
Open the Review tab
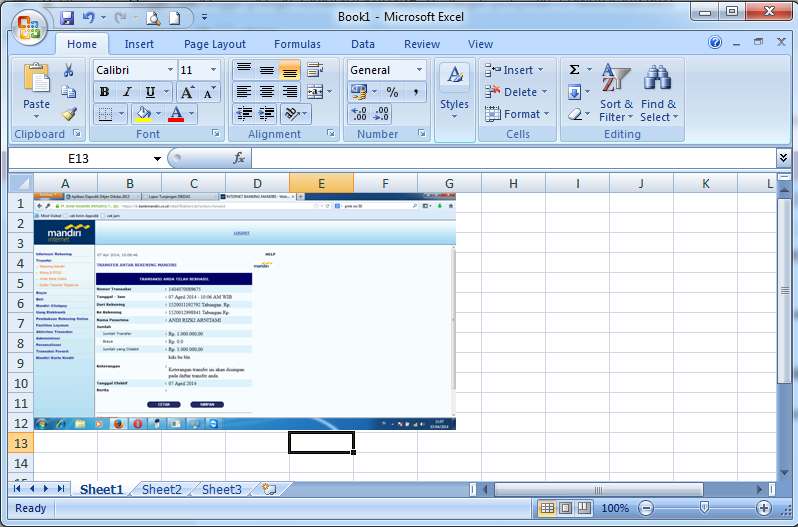pyautogui.click(x=422, y=44)
